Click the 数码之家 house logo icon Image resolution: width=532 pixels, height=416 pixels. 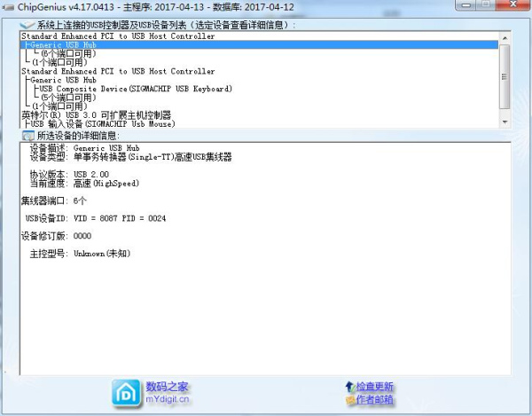pos(126,392)
